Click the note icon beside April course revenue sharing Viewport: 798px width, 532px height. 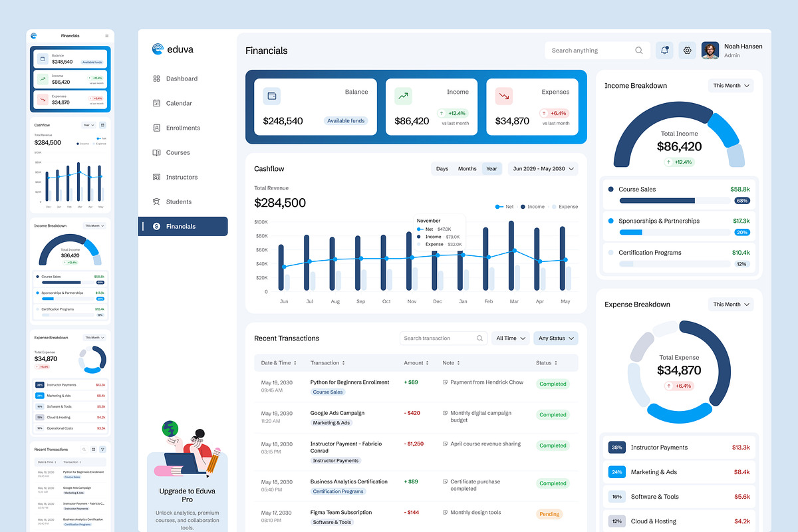(446, 444)
